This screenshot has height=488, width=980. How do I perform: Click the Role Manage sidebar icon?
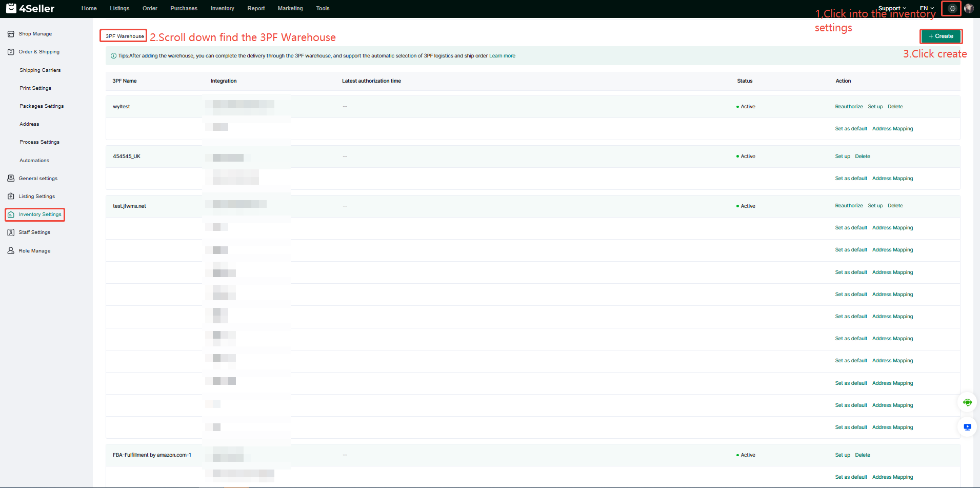(11, 251)
